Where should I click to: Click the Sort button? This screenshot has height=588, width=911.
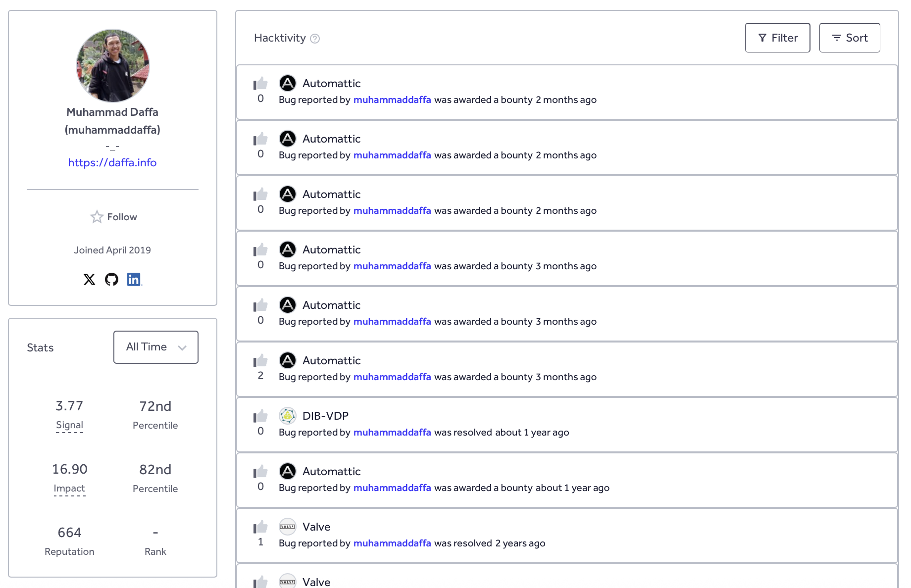click(x=850, y=38)
